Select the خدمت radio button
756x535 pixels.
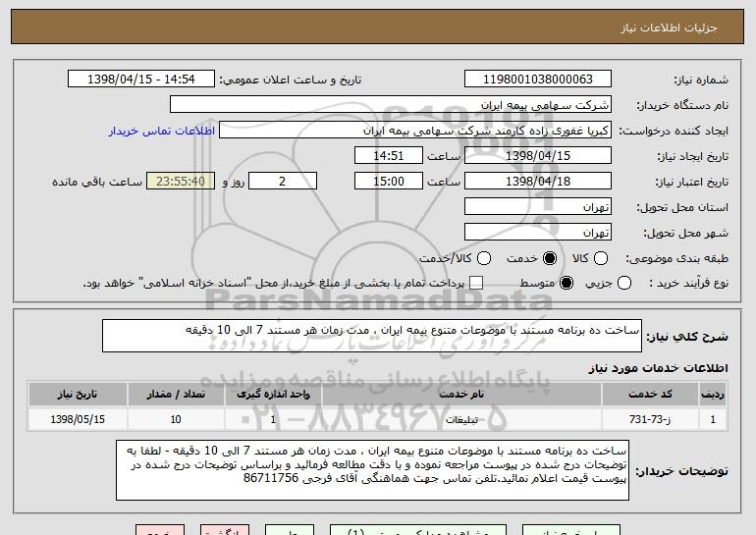[550, 258]
